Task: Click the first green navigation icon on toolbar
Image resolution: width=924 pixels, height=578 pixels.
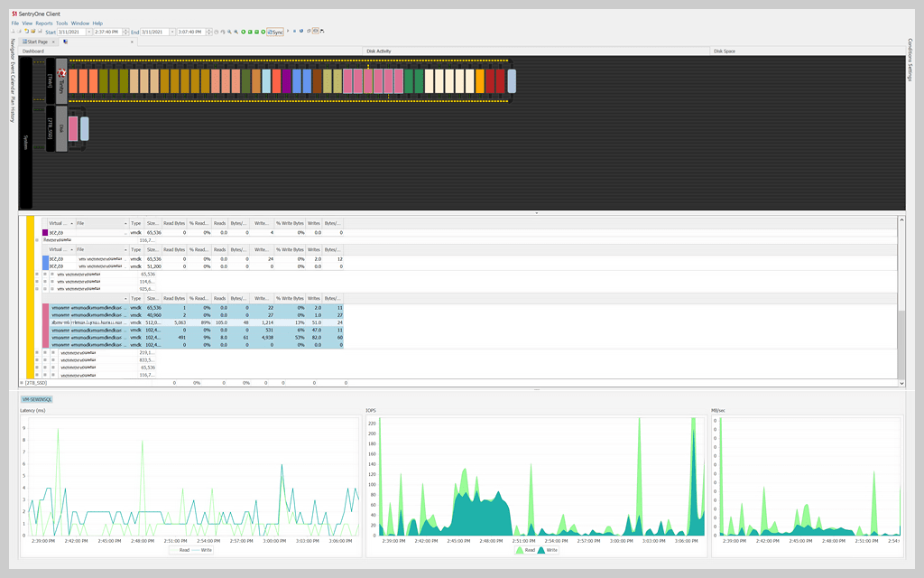Action: click(x=244, y=30)
